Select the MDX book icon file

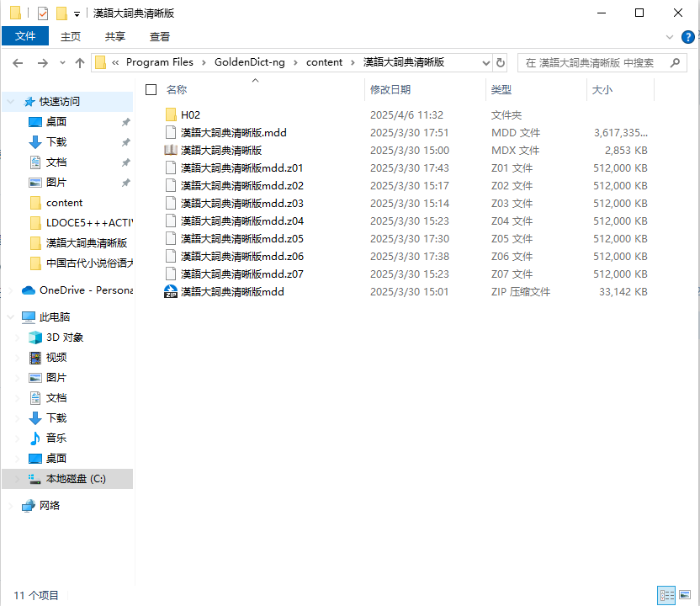click(171, 150)
